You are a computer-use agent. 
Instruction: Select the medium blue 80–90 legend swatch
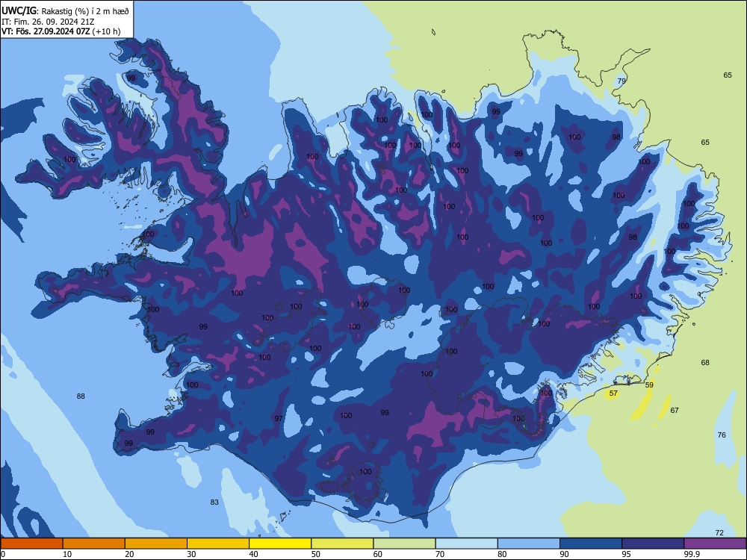pyautogui.click(x=529, y=544)
